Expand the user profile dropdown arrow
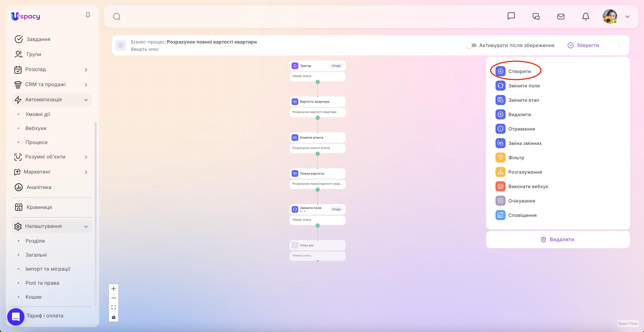The height and width of the screenshot is (332, 644). (x=627, y=17)
